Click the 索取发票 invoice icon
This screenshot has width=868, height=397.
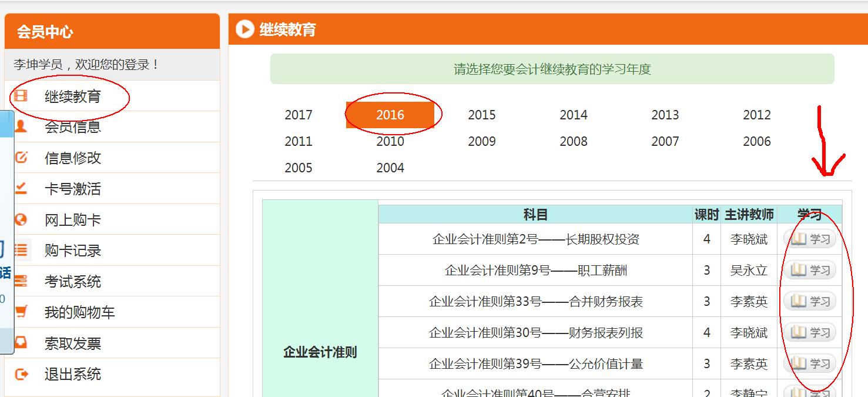(22, 342)
